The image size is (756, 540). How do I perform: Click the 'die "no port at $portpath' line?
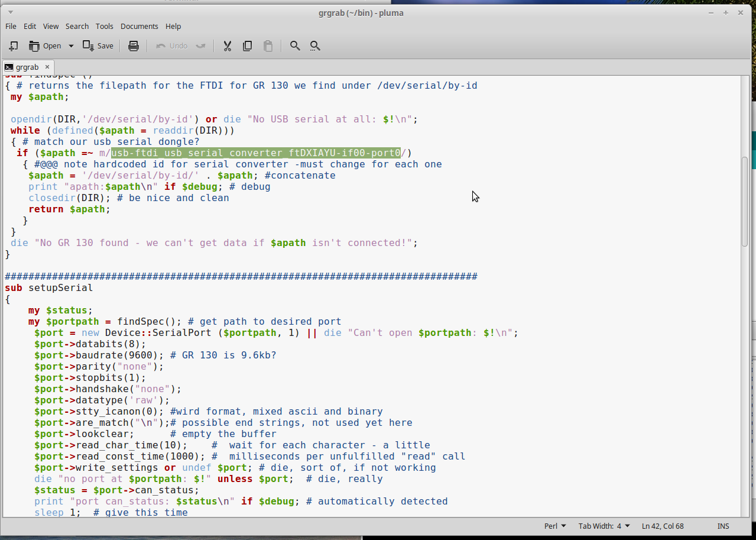(209, 479)
